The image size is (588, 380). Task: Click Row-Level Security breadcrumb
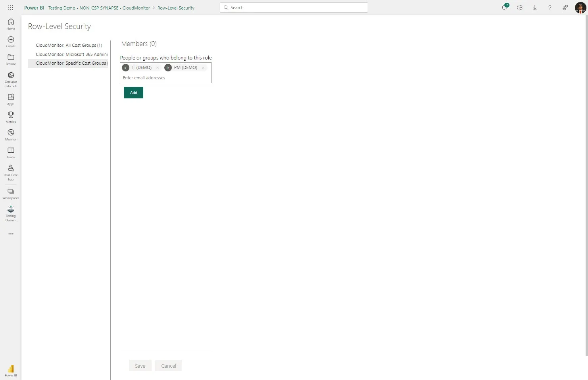176,8
